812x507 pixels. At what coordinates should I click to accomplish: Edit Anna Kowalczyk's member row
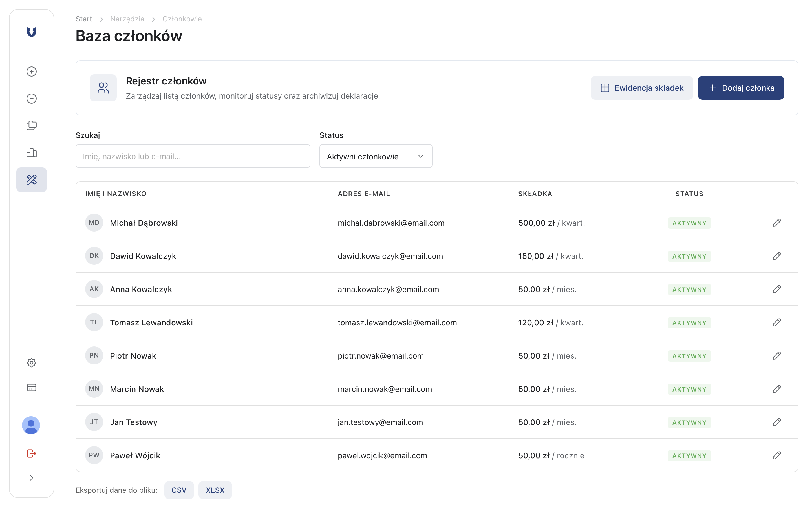[776, 289]
